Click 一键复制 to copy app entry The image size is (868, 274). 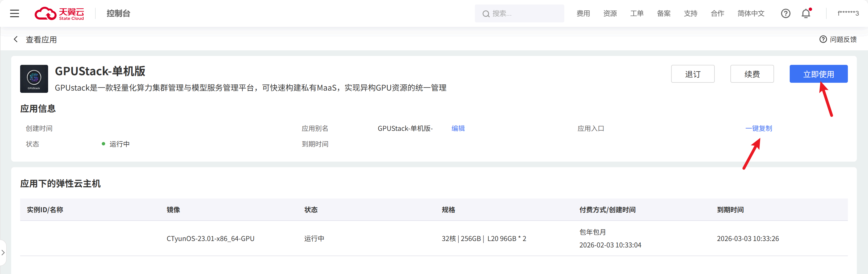(x=758, y=128)
